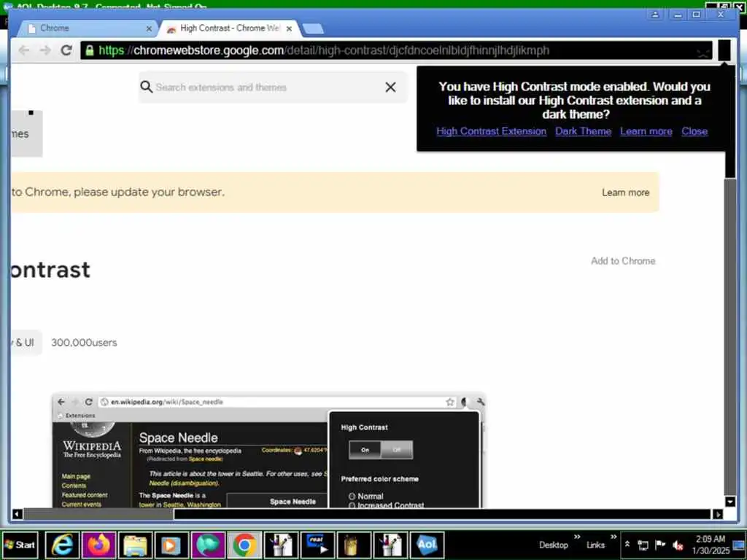
Task: Open the Chrome user profile button
Action: point(656,15)
